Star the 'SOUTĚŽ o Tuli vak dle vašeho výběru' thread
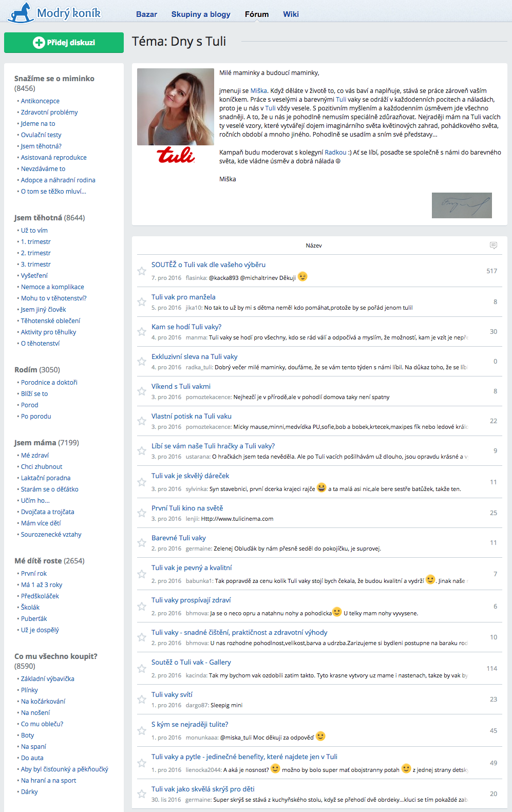Screen dimensions: 512x812 pyautogui.click(x=142, y=271)
